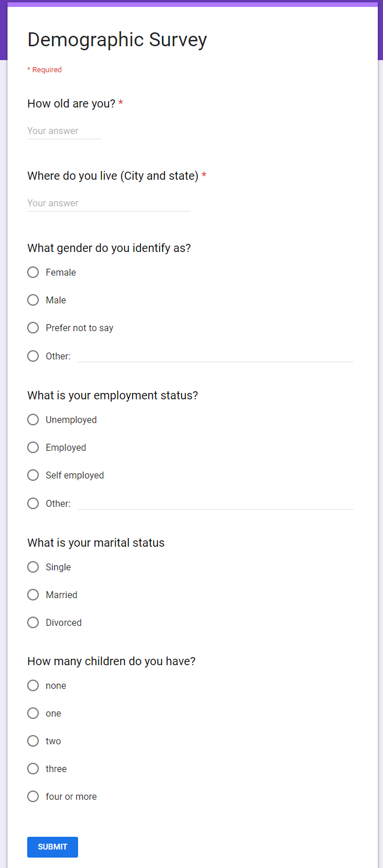This screenshot has width=383, height=868.
Task: Select Prefer not to say option
Action: click(x=33, y=328)
